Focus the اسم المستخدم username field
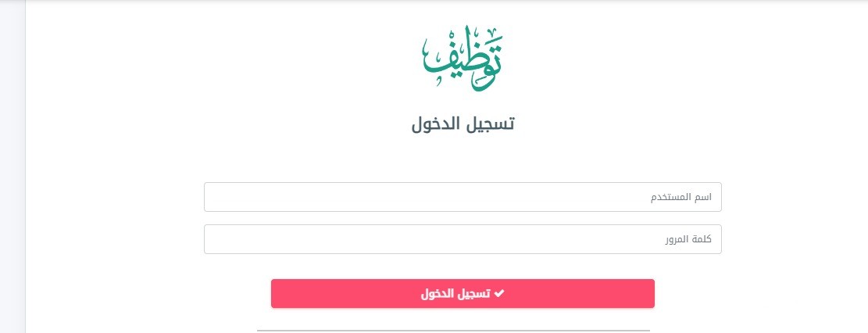Viewport: 868px width, 333px height. click(x=463, y=197)
